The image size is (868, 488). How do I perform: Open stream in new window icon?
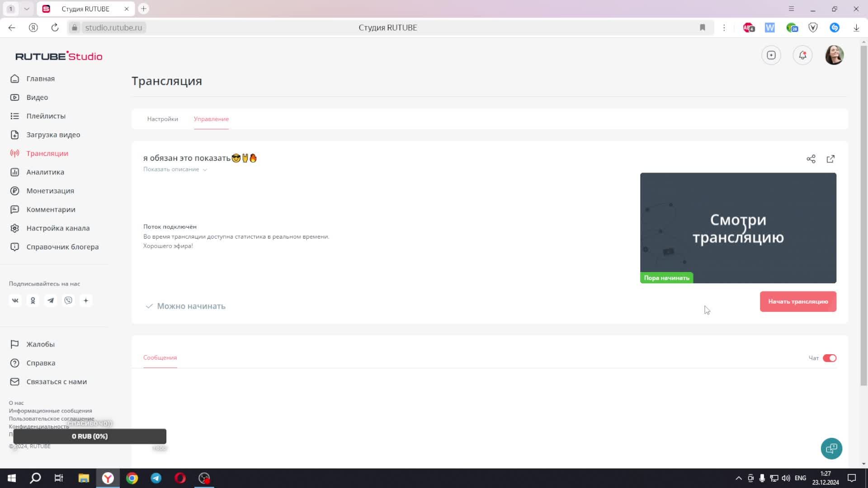coord(830,159)
